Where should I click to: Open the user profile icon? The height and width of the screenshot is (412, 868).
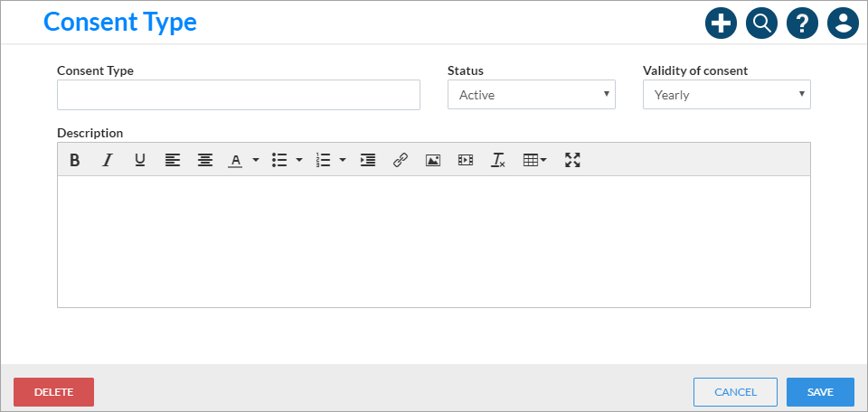pyautogui.click(x=843, y=23)
